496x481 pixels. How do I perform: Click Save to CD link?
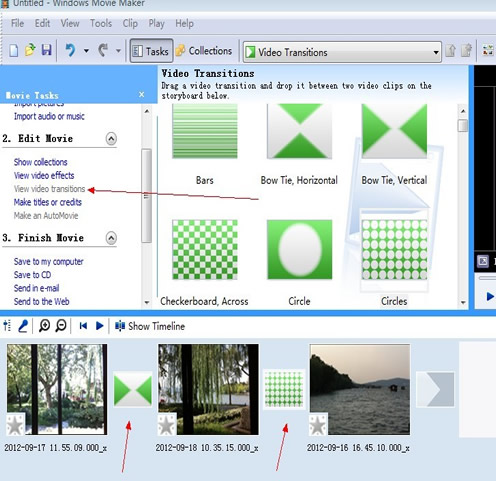click(32, 275)
